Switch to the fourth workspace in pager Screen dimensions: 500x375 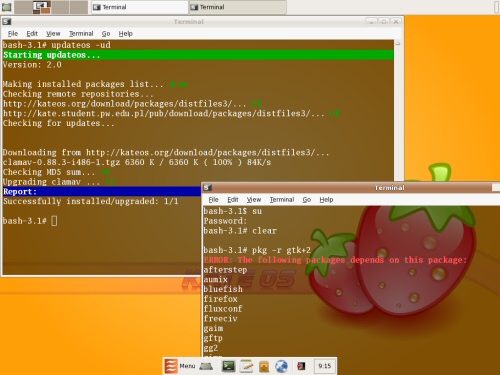click(79, 7)
